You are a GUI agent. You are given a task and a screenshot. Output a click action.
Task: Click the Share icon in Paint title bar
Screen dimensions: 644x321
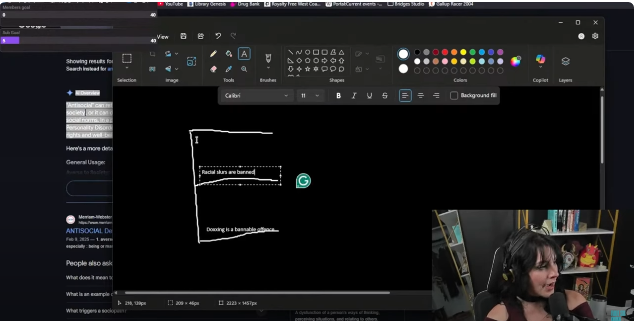pyautogui.click(x=201, y=36)
